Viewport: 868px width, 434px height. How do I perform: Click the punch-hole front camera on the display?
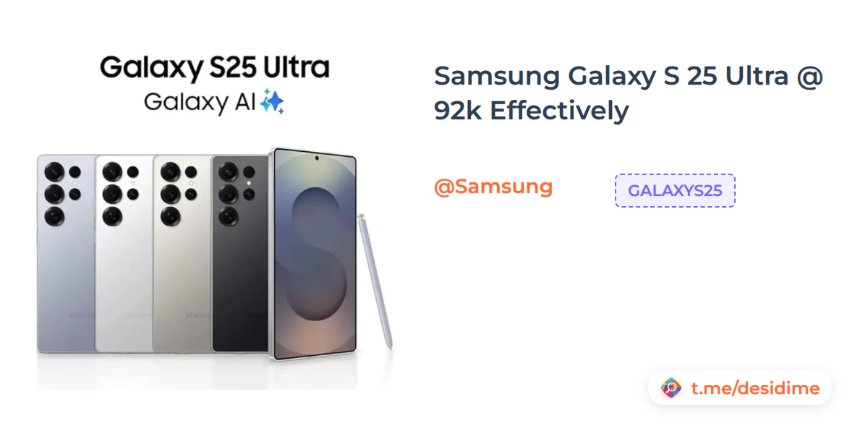point(316,157)
